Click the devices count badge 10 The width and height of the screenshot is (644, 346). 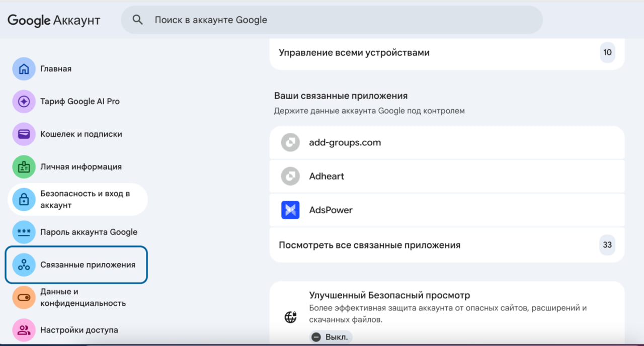[607, 52]
